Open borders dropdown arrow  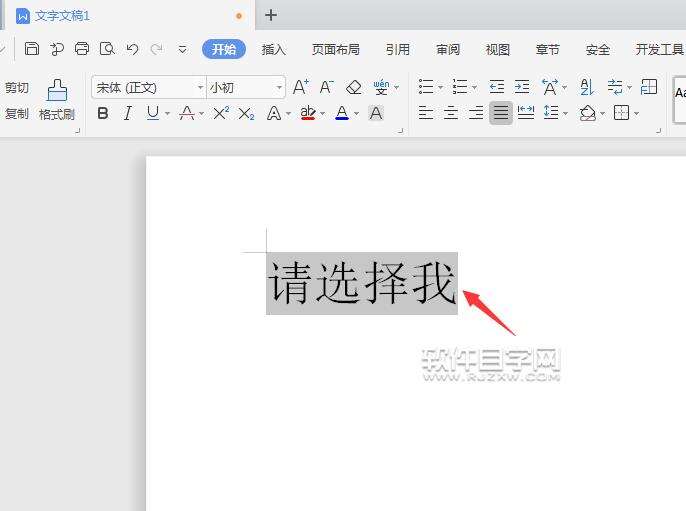(x=637, y=114)
